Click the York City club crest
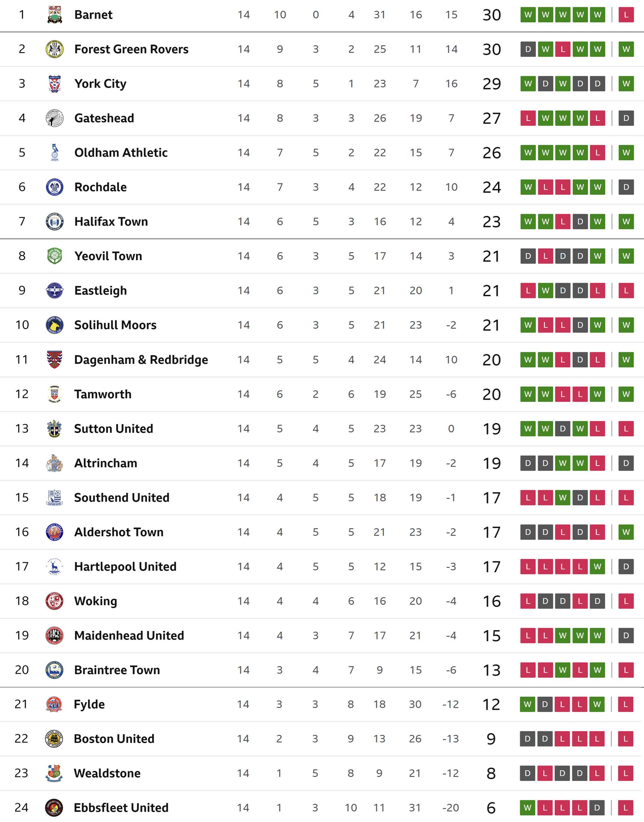The width and height of the screenshot is (644, 822). 55,84
